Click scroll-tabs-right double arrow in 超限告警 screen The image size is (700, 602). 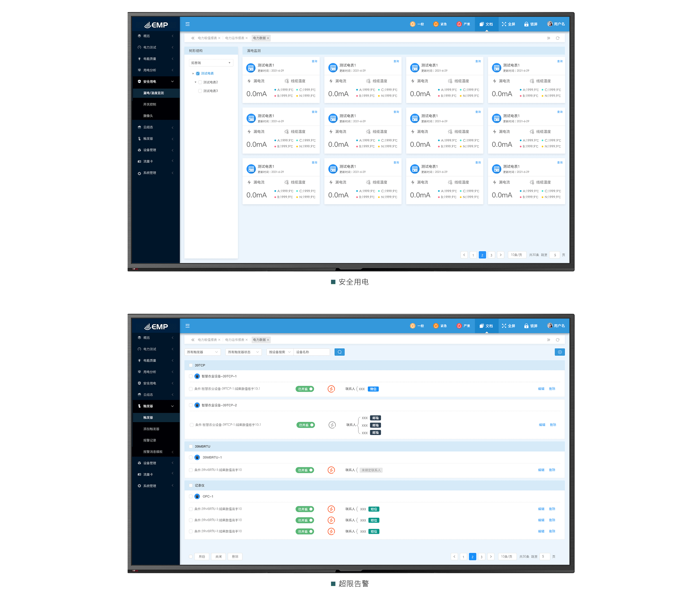click(548, 340)
